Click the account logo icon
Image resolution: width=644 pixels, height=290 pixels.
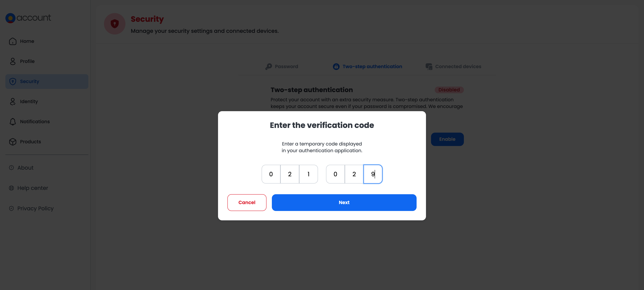(x=11, y=18)
